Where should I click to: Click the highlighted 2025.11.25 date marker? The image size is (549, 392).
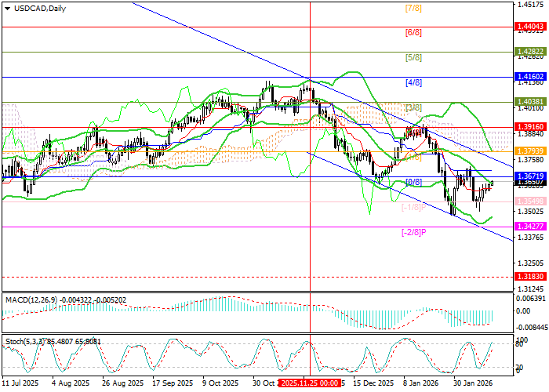pyautogui.click(x=308, y=384)
